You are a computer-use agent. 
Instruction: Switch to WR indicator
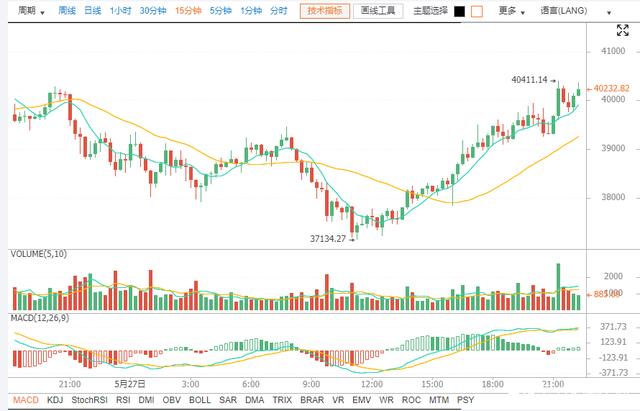(386, 400)
